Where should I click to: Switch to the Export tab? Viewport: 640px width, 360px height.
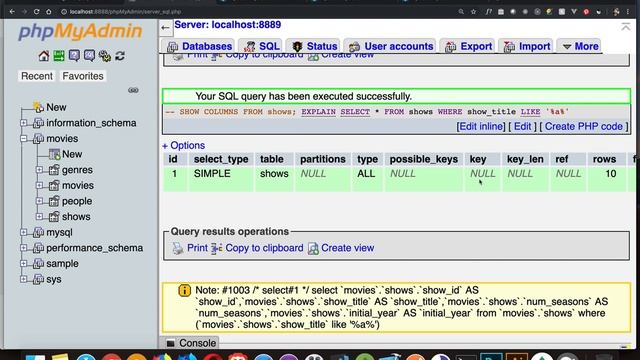pos(468,46)
